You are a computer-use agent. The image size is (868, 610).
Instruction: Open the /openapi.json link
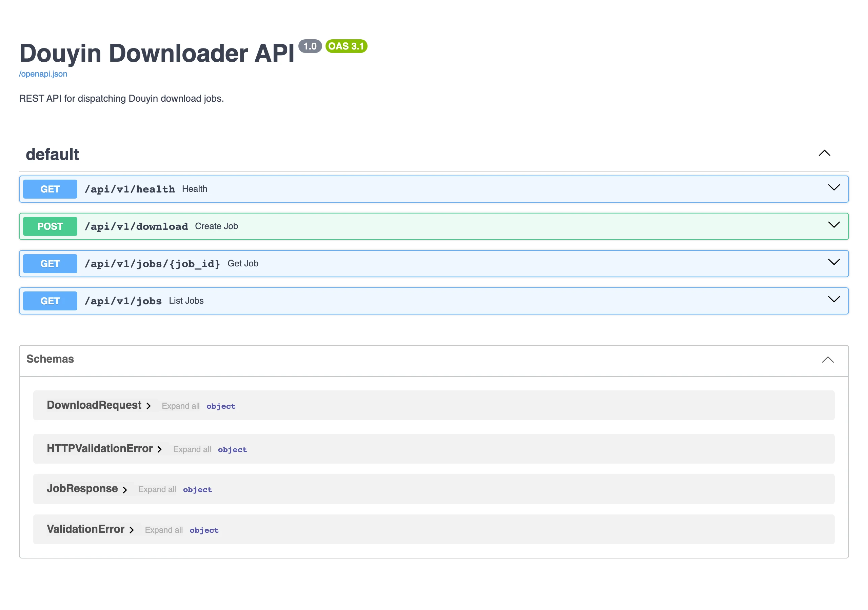click(x=43, y=74)
